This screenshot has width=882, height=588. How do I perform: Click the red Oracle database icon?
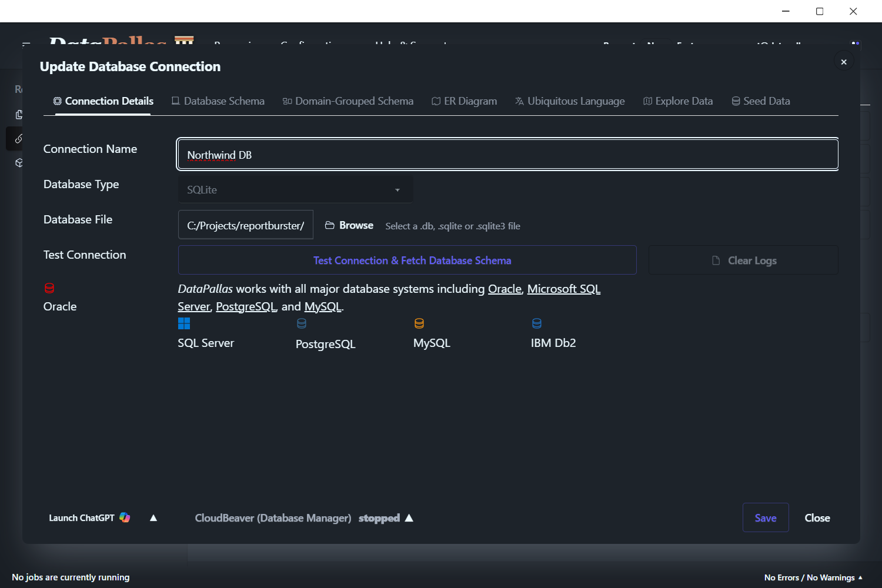click(49, 288)
